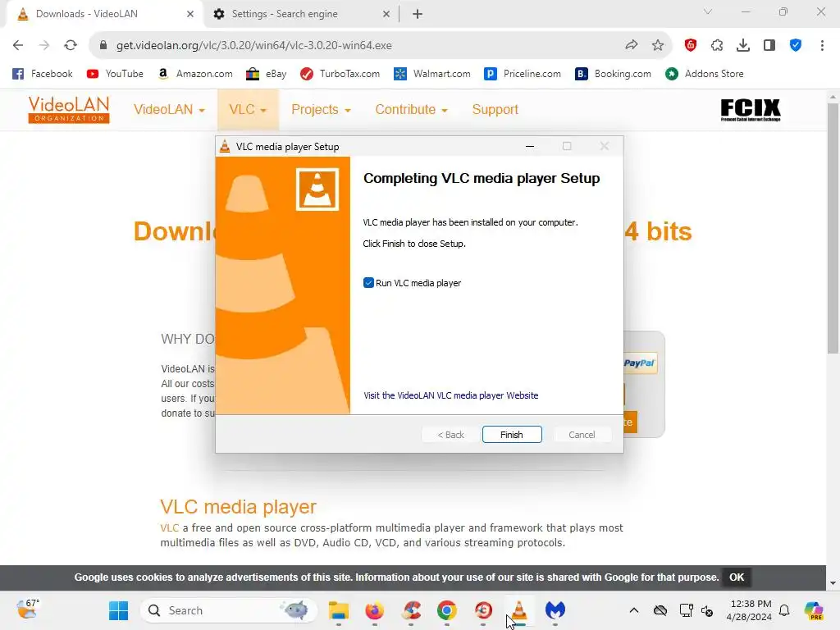Reload the page with refresh icon
Screen dimensions: 840x630
pos(71,46)
